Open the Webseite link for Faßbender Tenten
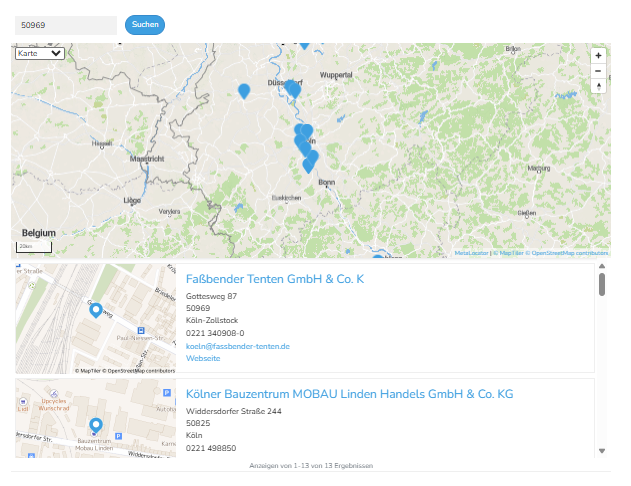The image size is (631, 486). coord(203,358)
